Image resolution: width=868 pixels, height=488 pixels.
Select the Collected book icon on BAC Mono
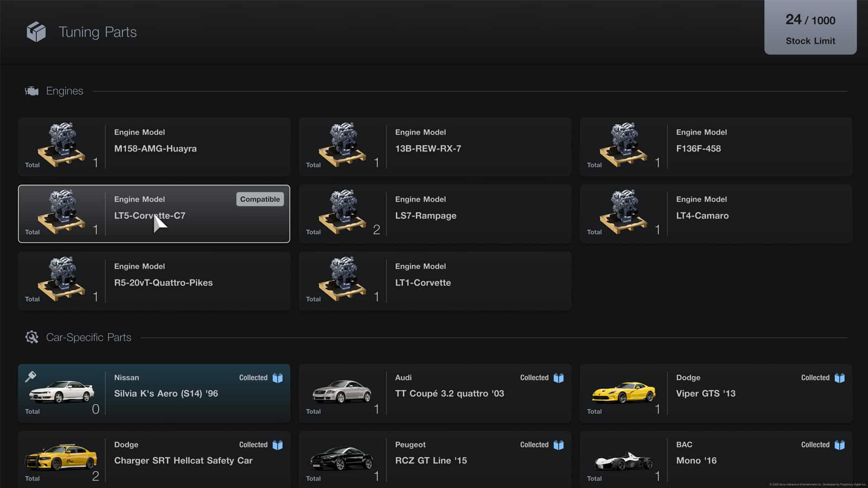840,445
